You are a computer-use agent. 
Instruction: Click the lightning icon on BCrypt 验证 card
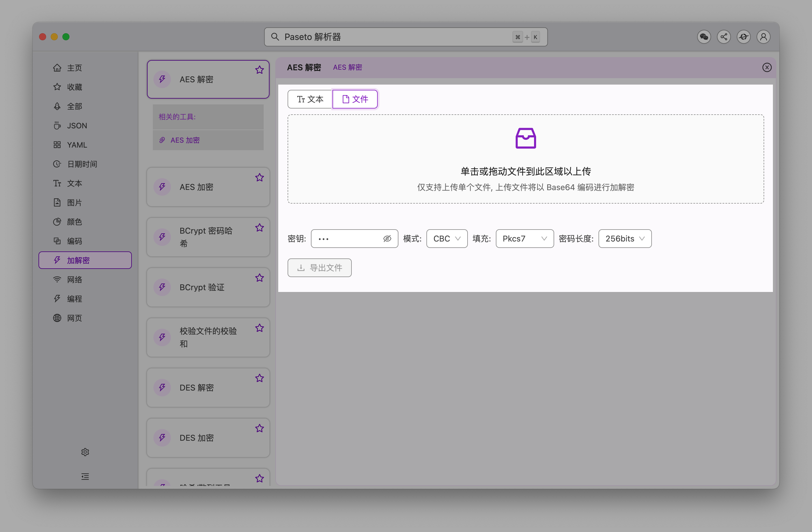tap(162, 287)
